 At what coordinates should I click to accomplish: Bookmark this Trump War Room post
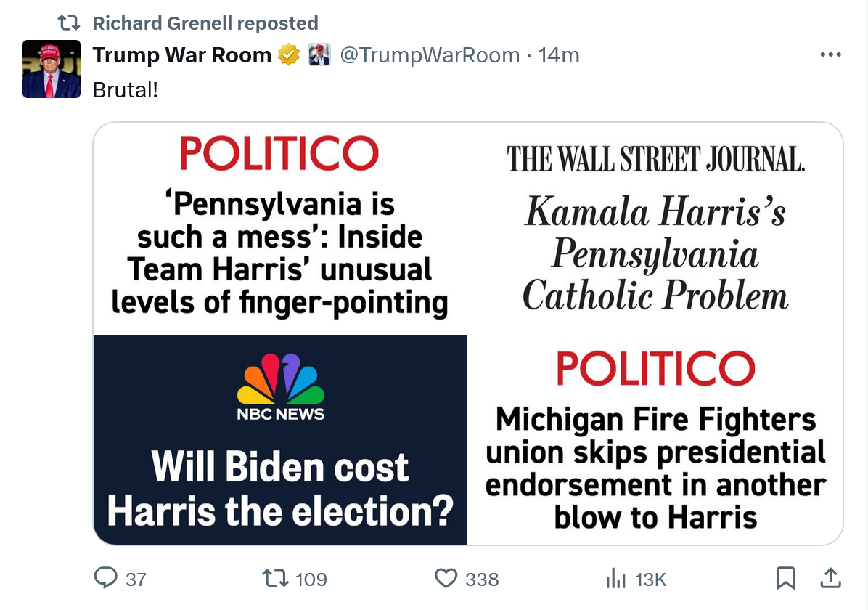(785, 578)
